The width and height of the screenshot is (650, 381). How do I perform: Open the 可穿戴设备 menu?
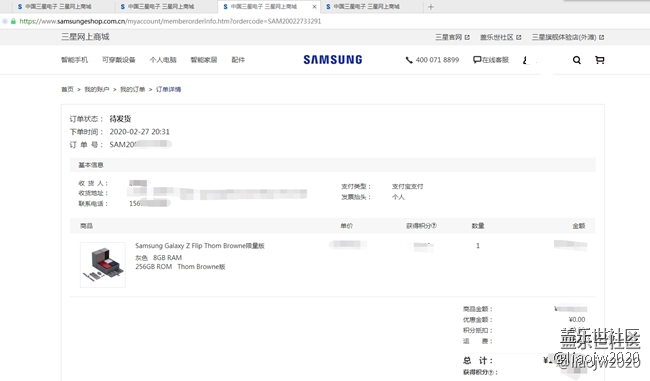tap(119, 60)
